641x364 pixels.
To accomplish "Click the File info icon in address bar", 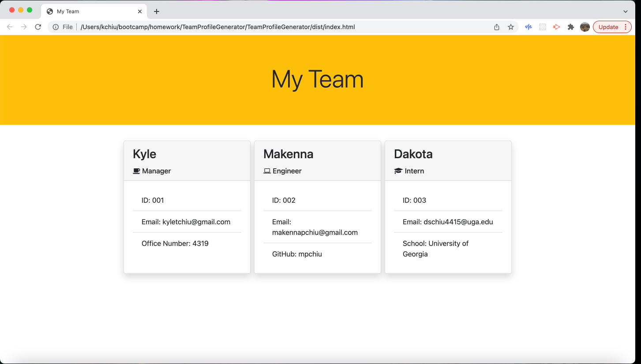I will click(56, 27).
